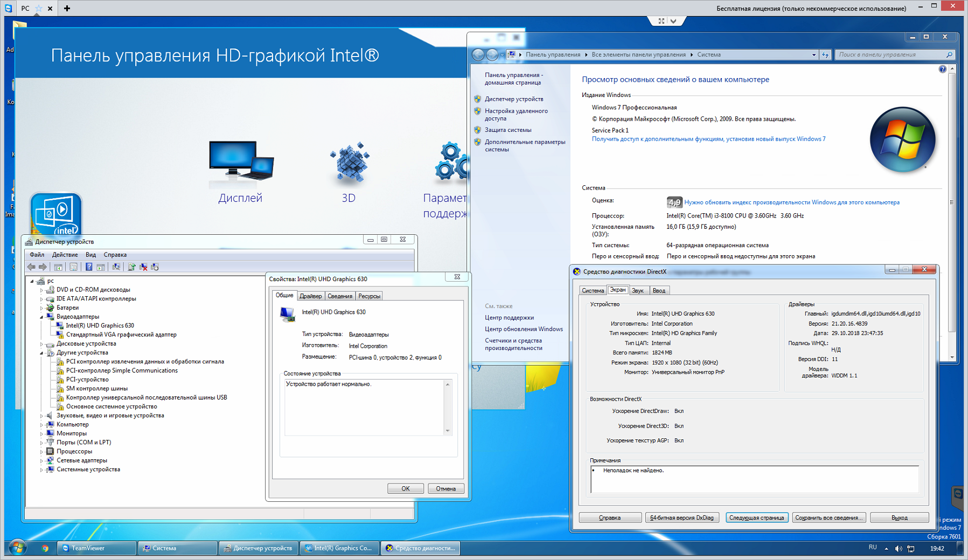Click the blue help icon in Device Manager toolbar

point(89,267)
